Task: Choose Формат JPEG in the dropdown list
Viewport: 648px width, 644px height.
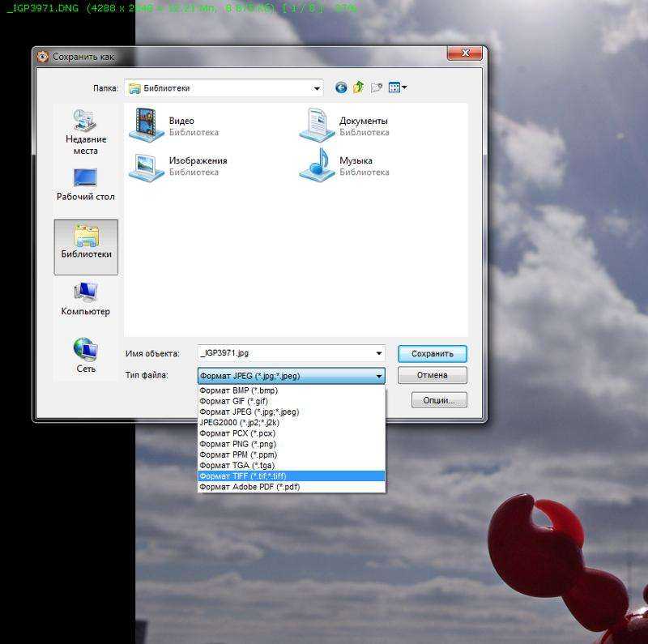Action: (x=292, y=412)
